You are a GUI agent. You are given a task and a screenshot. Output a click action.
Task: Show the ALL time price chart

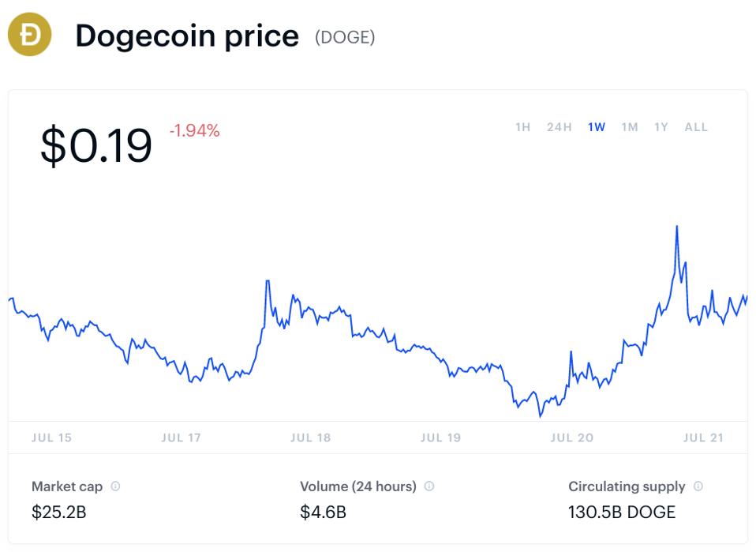pos(696,127)
